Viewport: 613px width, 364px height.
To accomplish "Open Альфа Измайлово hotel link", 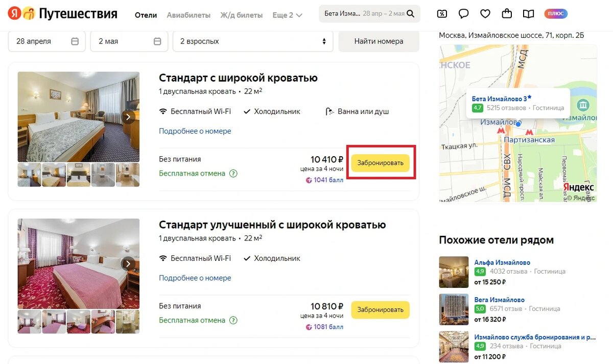I will [x=502, y=262].
